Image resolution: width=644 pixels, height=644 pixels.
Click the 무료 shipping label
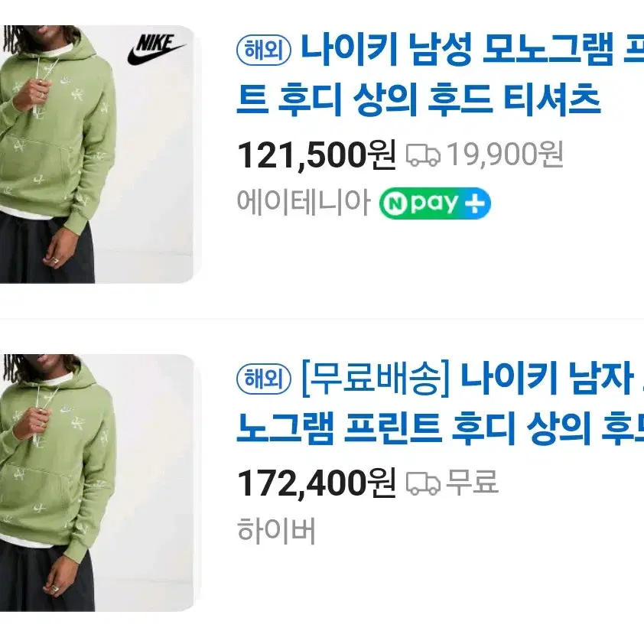pos(472,482)
